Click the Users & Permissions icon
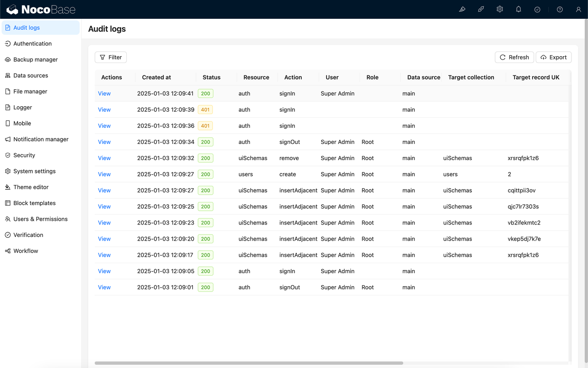 [x=8, y=219]
